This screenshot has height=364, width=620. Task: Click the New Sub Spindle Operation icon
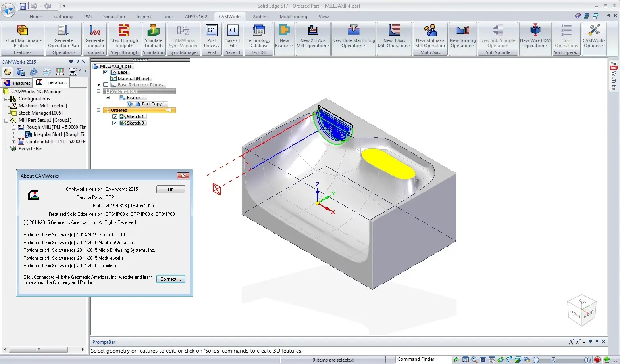(x=498, y=31)
